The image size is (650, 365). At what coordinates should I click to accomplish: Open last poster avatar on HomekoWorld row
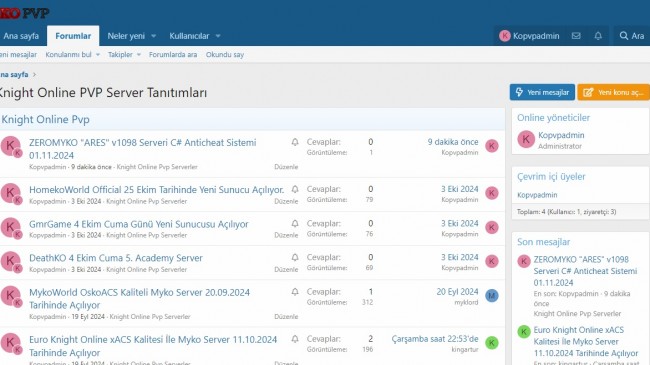pos(492,193)
